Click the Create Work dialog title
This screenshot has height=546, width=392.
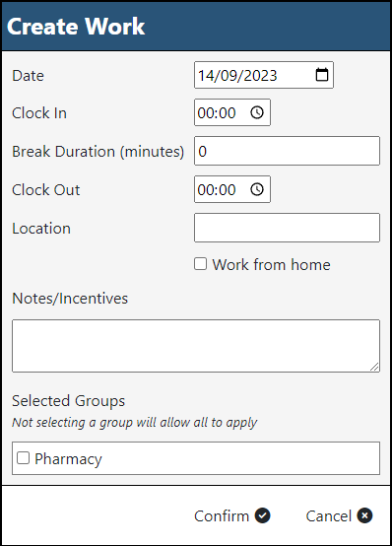click(x=76, y=26)
